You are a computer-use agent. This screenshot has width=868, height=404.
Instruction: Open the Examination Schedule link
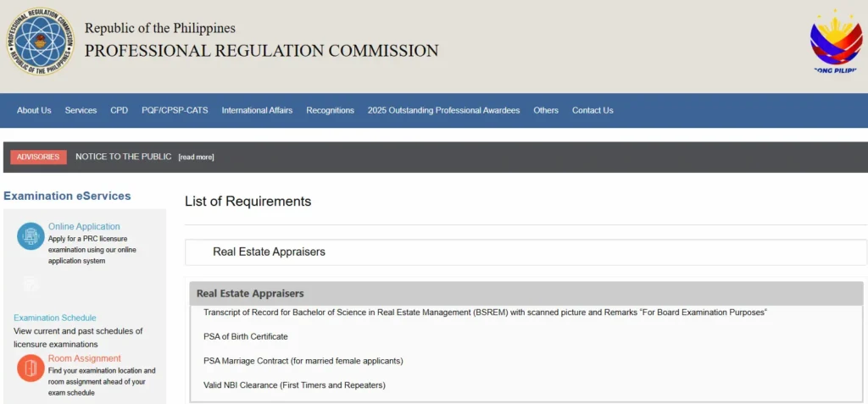click(x=55, y=318)
